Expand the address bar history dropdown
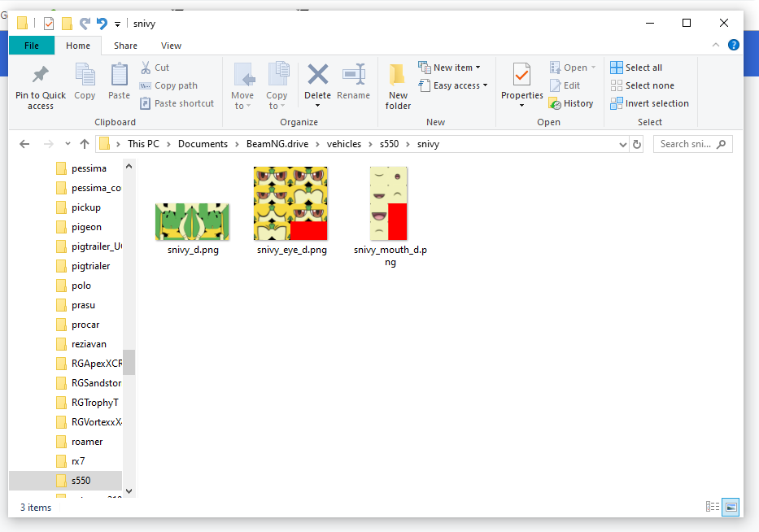This screenshot has width=759, height=532. pyautogui.click(x=622, y=144)
